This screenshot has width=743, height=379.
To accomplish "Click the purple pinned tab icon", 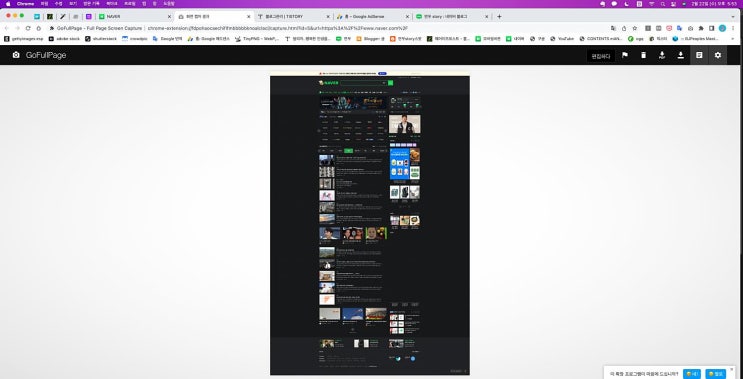I will click(x=89, y=17).
